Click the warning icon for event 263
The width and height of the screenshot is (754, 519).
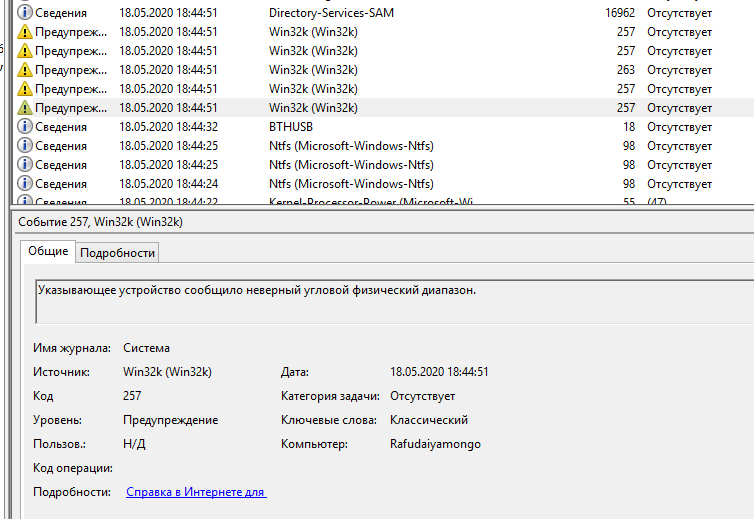pyautogui.click(x=25, y=70)
